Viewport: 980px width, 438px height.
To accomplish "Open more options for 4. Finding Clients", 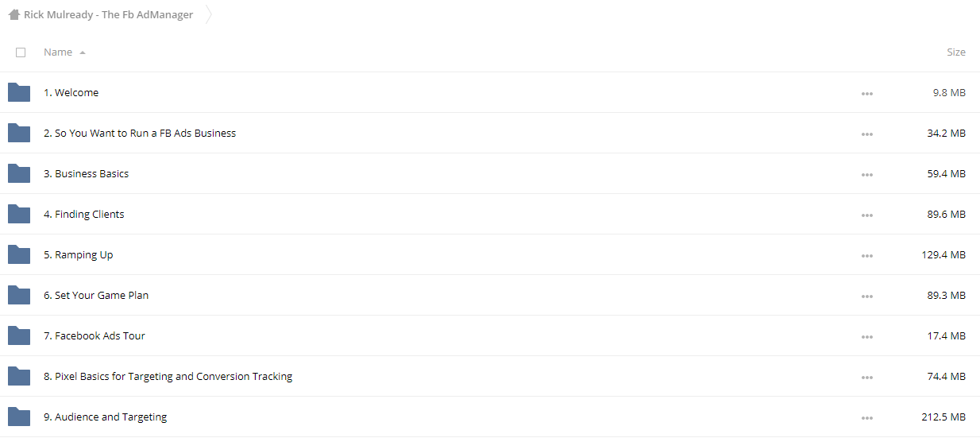I will pyautogui.click(x=866, y=215).
